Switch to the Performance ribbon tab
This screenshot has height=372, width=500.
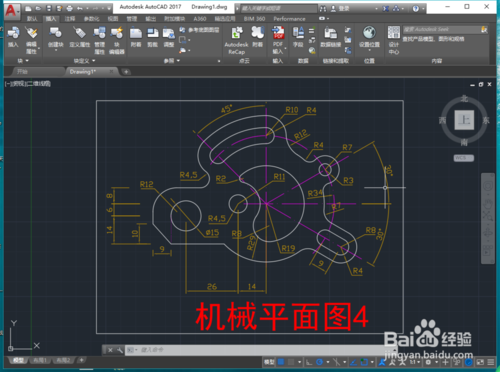tap(289, 19)
